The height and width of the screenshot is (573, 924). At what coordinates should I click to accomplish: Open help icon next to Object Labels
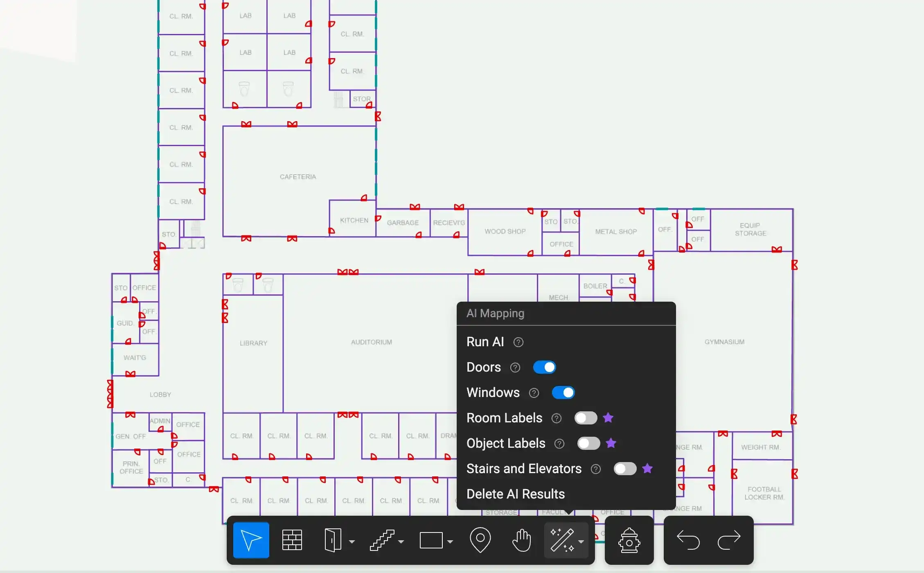pyautogui.click(x=559, y=444)
